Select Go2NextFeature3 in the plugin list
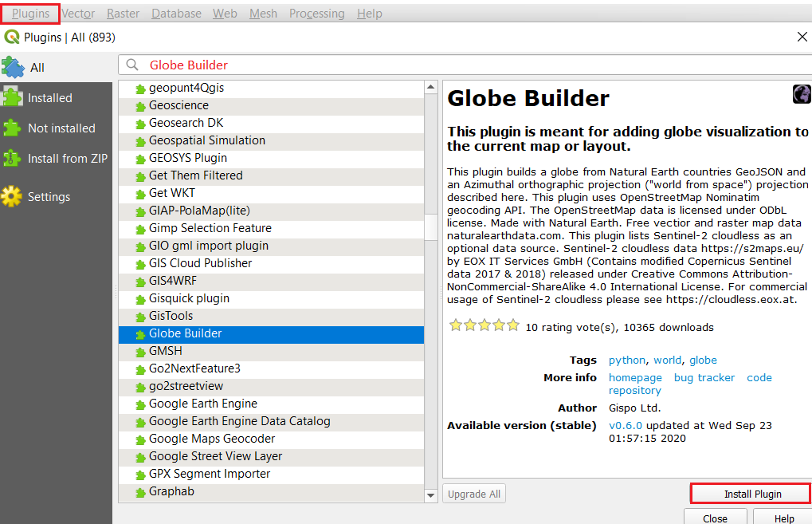812x524 pixels. [272, 368]
